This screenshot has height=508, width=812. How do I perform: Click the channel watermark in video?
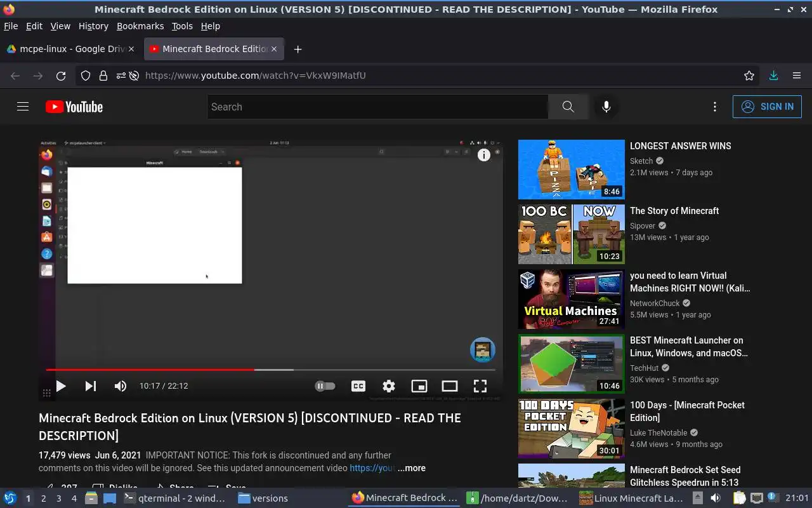point(483,350)
